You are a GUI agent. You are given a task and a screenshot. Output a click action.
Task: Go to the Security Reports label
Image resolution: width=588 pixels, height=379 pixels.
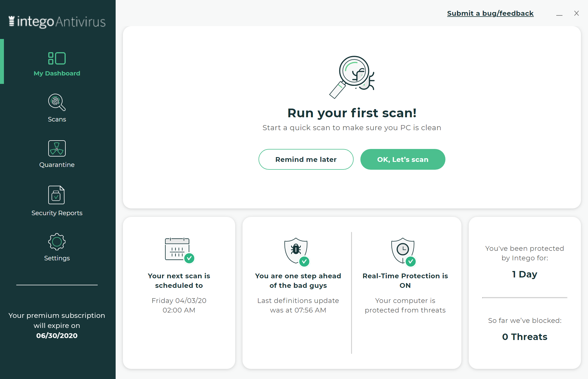click(57, 213)
